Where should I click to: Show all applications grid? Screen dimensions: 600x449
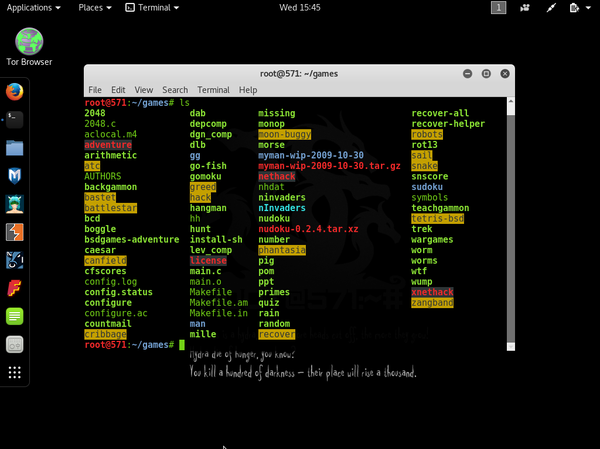pos(15,372)
